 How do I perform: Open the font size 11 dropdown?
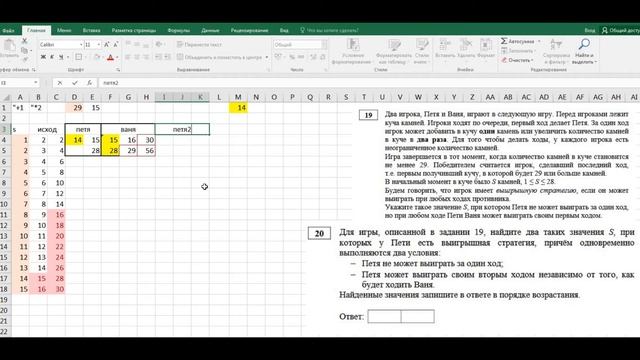[99, 44]
